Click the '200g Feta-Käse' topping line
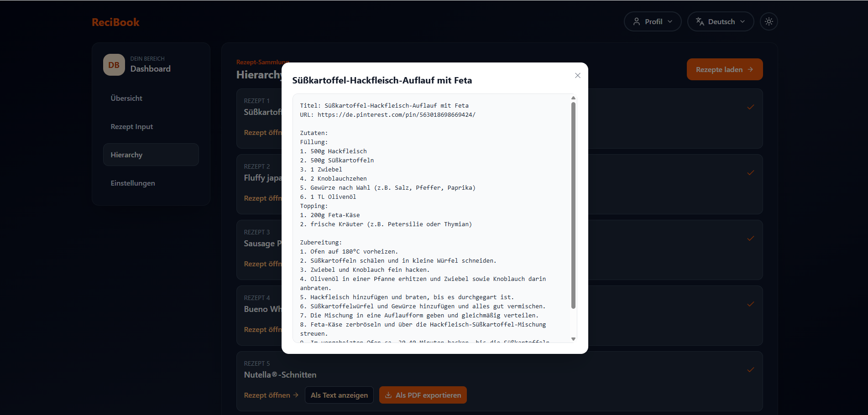Viewport: 868px width, 415px height. click(x=329, y=215)
